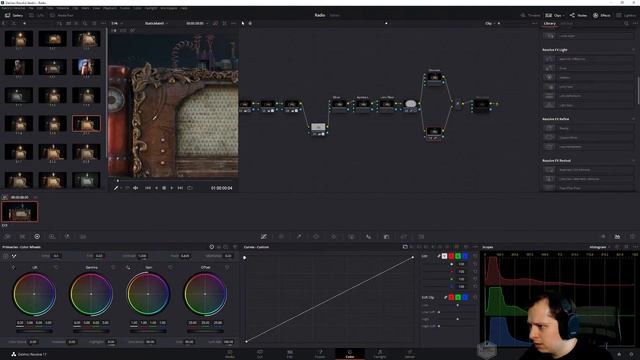Select the selected still thumbnail with red border

click(x=86, y=123)
